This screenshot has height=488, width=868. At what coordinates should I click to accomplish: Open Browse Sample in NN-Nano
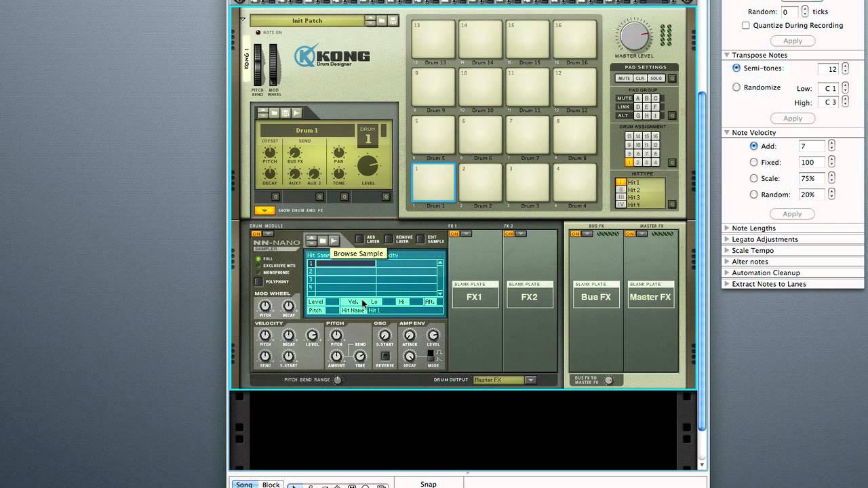coord(334,241)
